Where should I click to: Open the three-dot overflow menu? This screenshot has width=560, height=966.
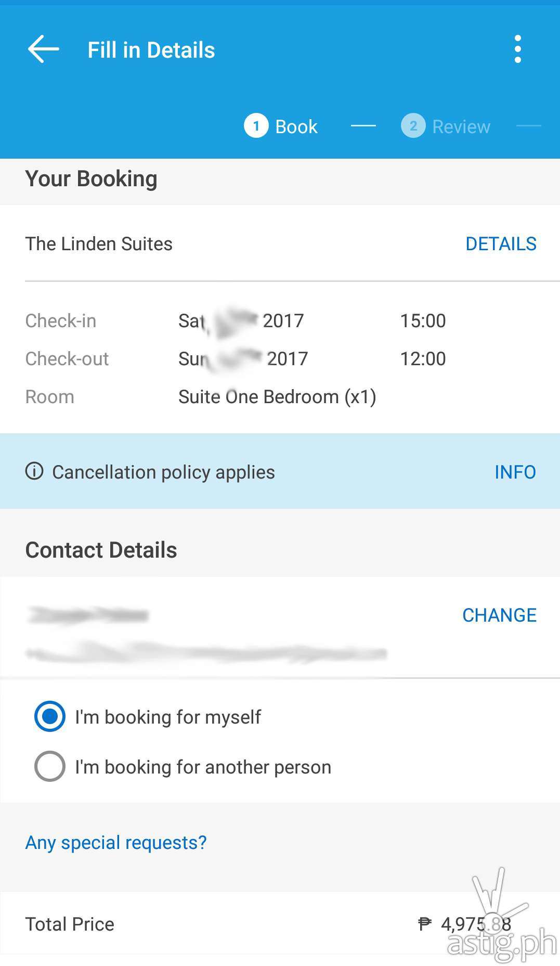517,50
